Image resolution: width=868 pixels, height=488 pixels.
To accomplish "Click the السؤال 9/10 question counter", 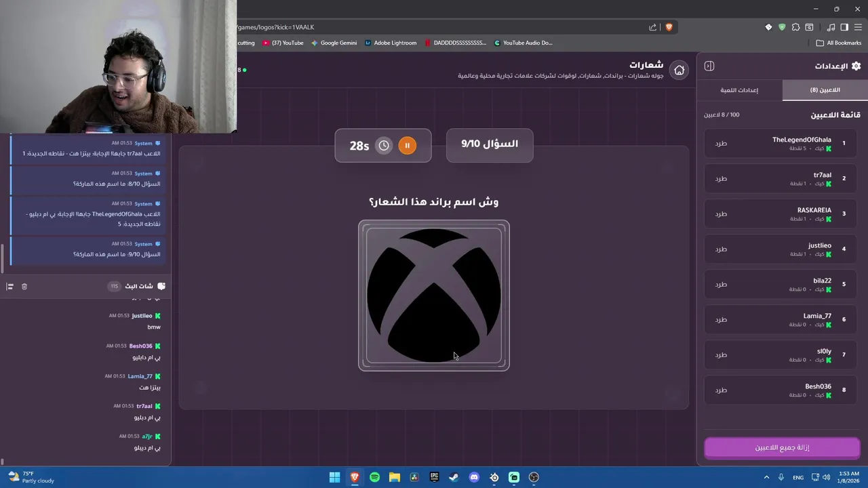I will [490, 144].
